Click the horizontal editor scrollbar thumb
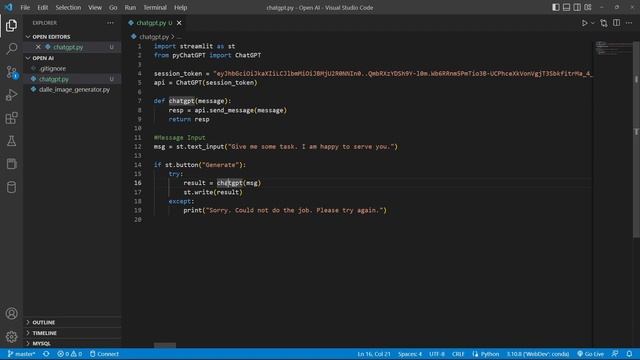640x360 pixels. [165, 345]
